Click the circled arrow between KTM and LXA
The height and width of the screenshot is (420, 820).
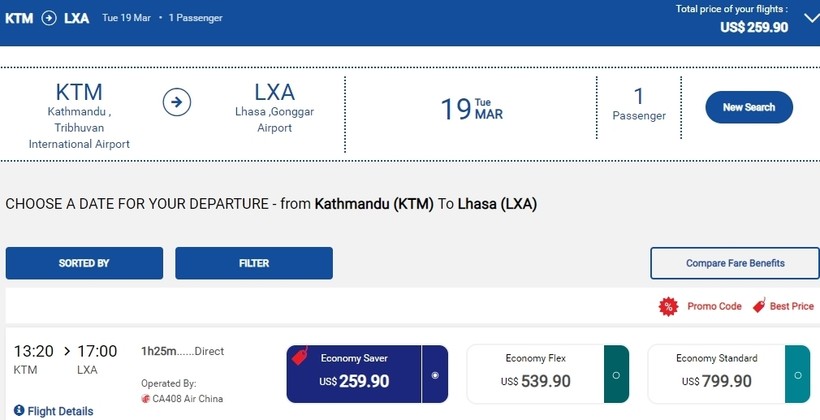[x=177, y=102]
